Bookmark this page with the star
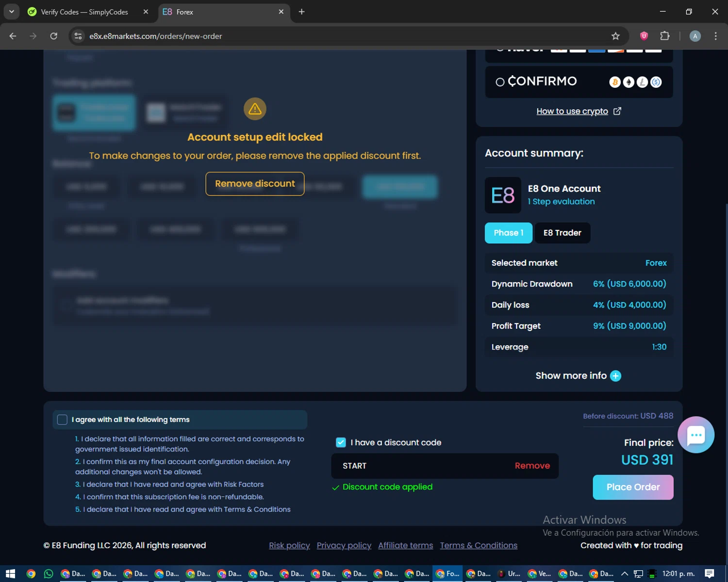The image size is (728, 582). pos(615,36)
